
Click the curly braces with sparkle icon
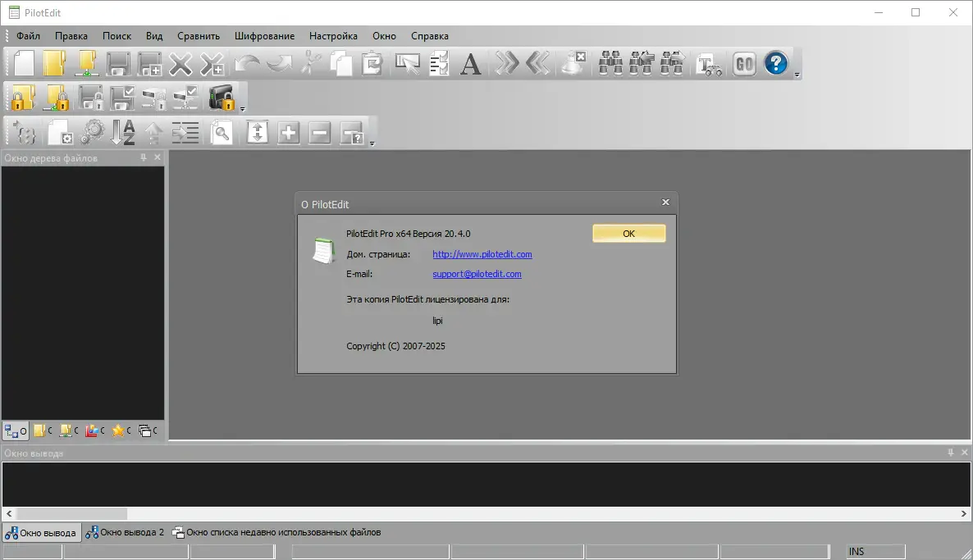coord(24,133)
